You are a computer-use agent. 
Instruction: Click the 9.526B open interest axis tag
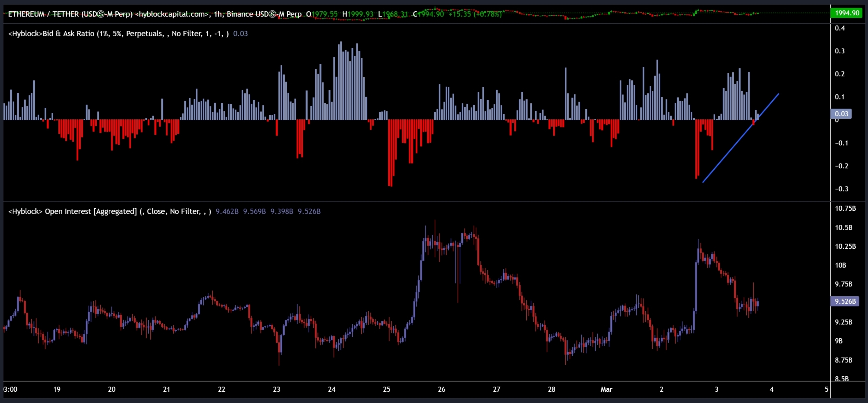845,301
